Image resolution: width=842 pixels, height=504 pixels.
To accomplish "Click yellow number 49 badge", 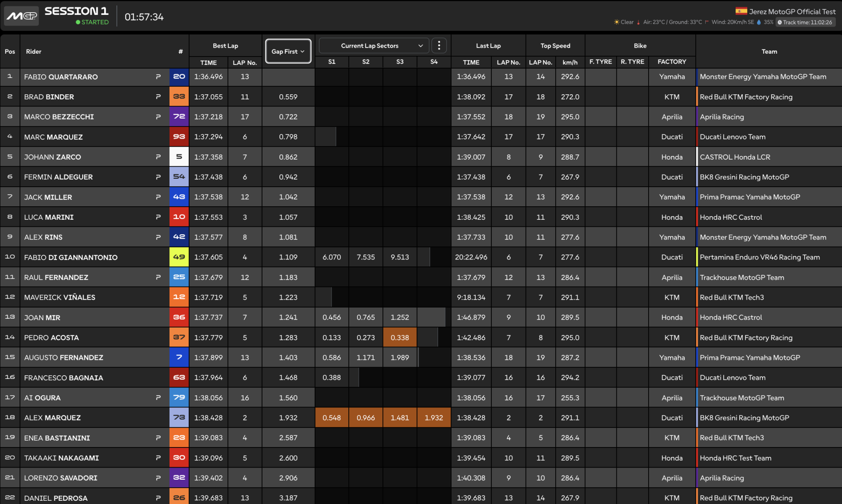I will tap(179, 257).
